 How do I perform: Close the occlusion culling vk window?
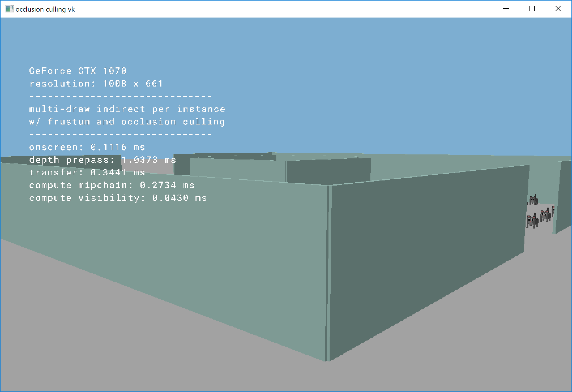558,9
